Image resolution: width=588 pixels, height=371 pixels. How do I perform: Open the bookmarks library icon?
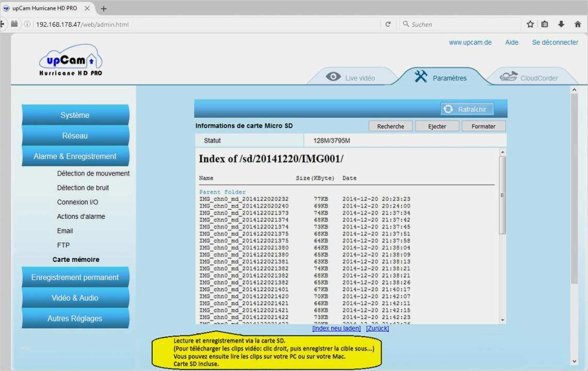tap(545, 24)
